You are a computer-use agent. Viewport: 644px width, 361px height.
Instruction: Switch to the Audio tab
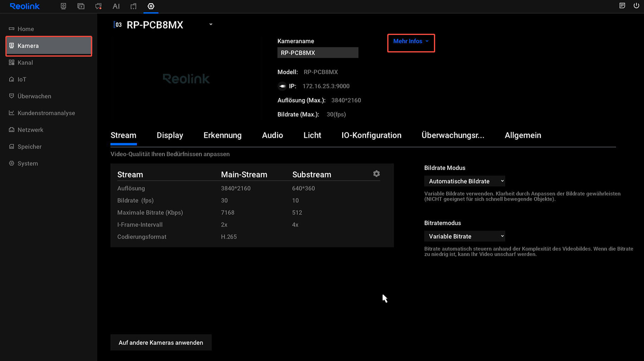click(272, 135)
